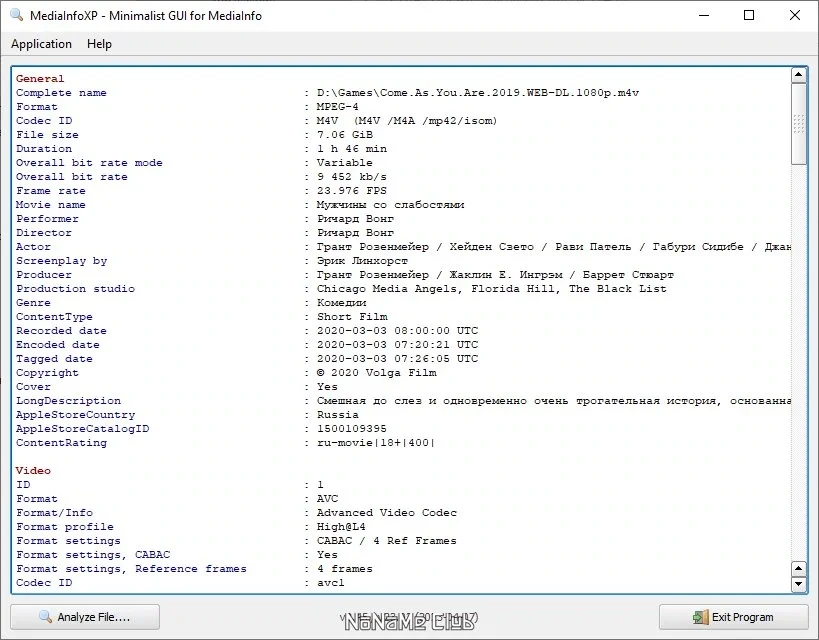
Task: Click the 'Video' section heading
Action: pyautogui.click(x=33, y=471)
